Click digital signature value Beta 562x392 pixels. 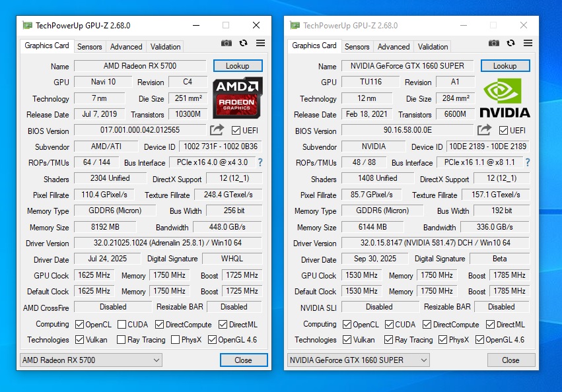point(500,259)
